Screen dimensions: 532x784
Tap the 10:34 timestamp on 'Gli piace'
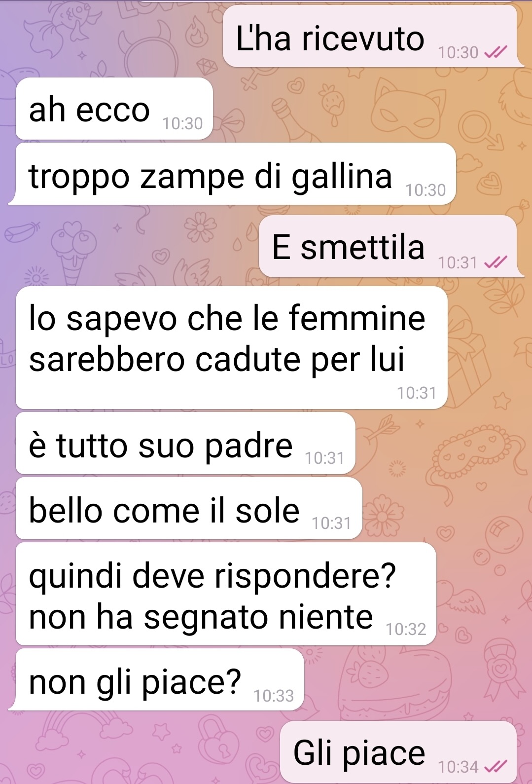459,767
